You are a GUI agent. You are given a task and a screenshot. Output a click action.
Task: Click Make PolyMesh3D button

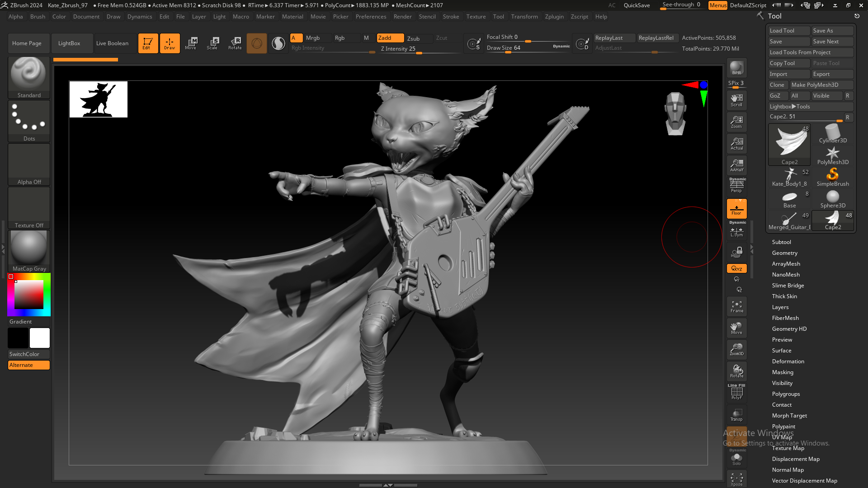[821, 85]
